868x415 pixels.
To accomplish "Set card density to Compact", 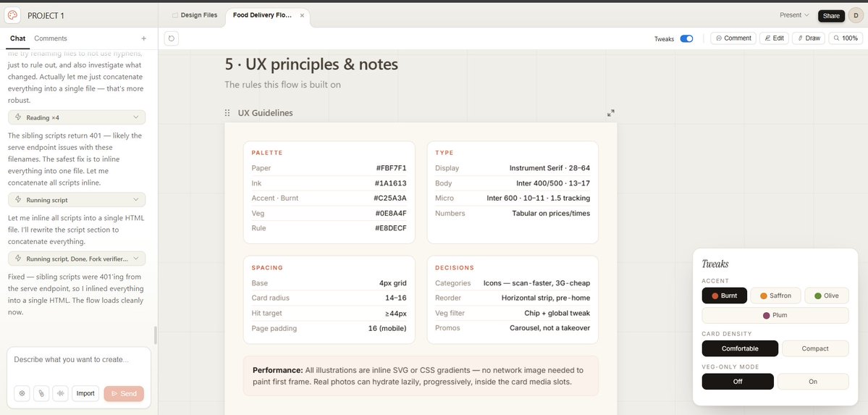I will tap(815, 348).
